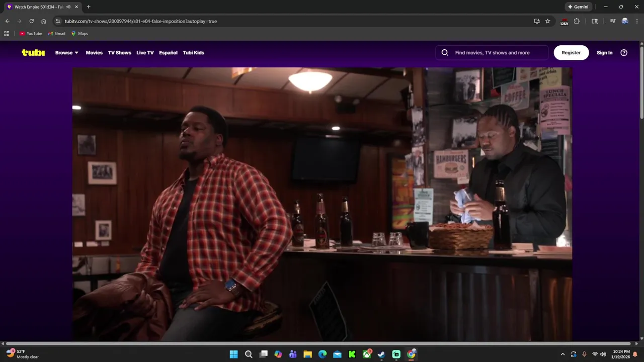Open the Xbox app on taskbar
The height and width of the screenshot is (362, 644).
(367, 354)
